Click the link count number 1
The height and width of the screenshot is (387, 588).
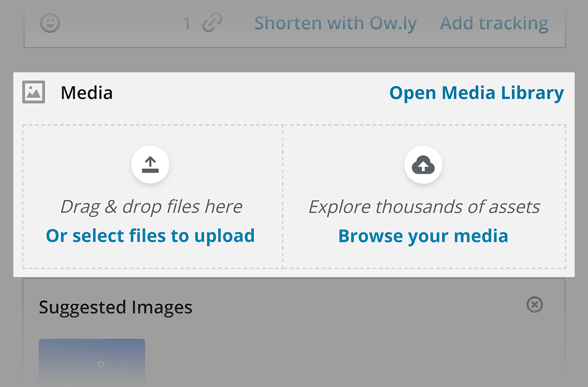(187, 23)
